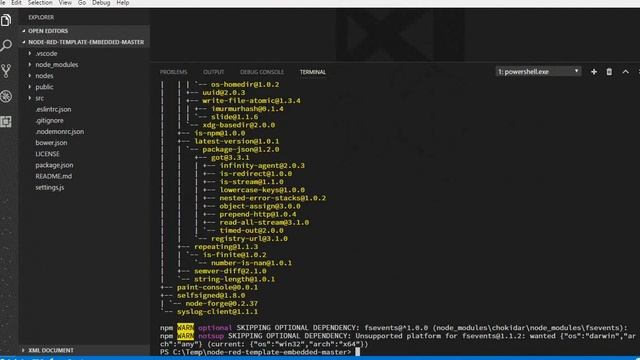
Task: Open the Edit menu
Action: [16, 3]
